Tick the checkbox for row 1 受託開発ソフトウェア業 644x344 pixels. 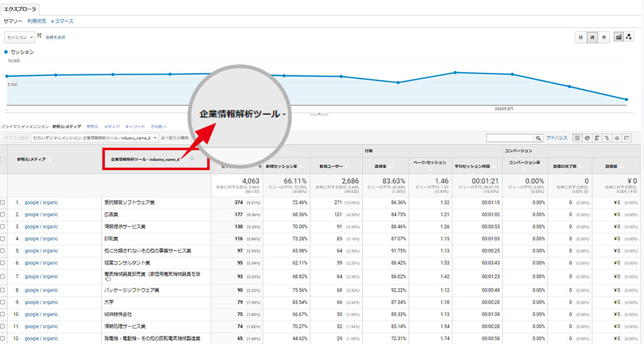click(3, 203)
